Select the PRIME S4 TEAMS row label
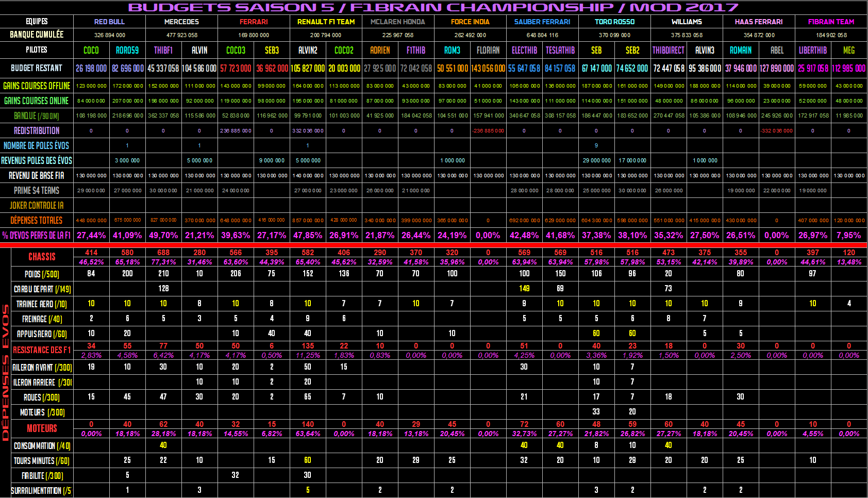 coord(37,190)
